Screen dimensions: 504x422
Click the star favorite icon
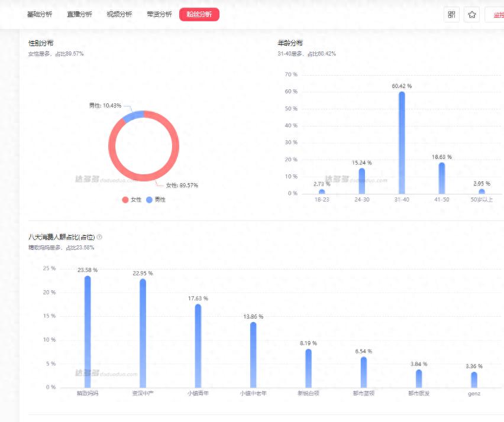click(471, 14)
